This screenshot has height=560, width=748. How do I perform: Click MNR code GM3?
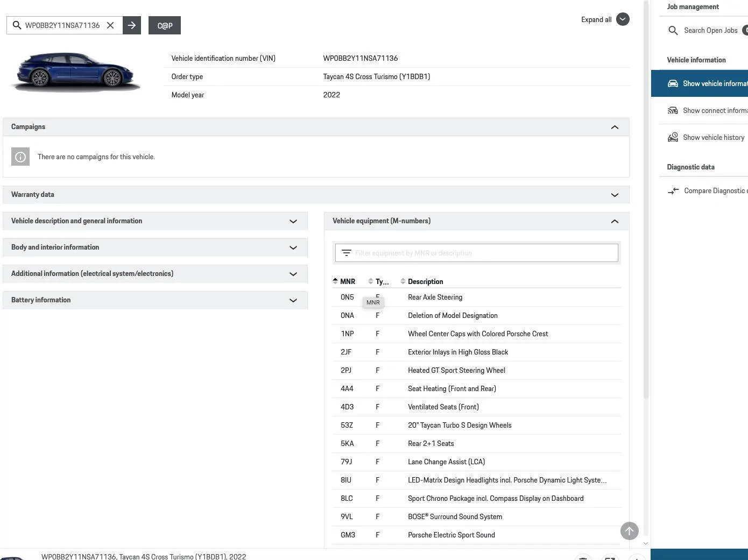348,535
